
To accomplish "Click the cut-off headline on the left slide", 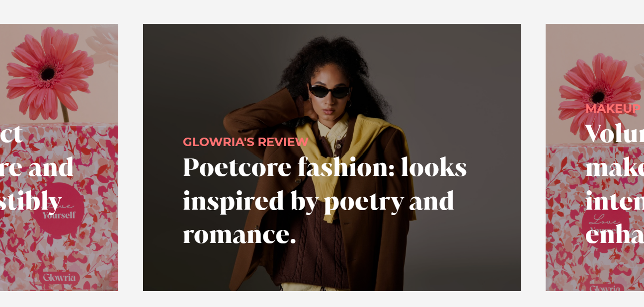I will [37, 168].
